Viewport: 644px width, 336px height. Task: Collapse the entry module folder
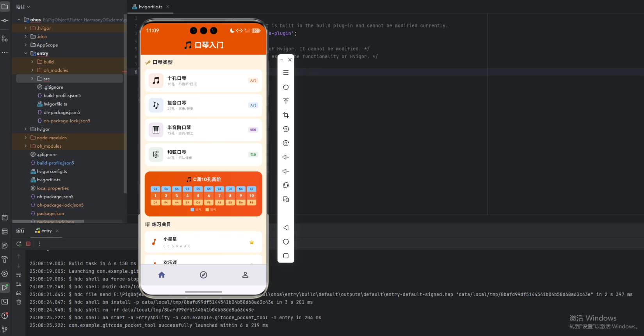click(x=26, y=54)
